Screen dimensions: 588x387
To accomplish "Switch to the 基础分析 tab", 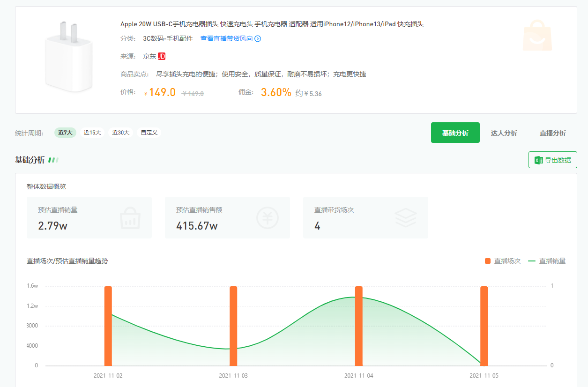I will coord(455,133).
